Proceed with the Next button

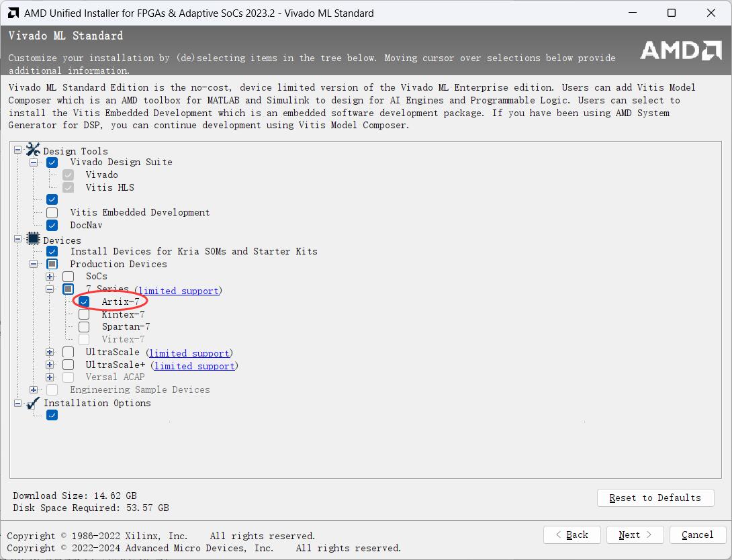coord(635,534)
